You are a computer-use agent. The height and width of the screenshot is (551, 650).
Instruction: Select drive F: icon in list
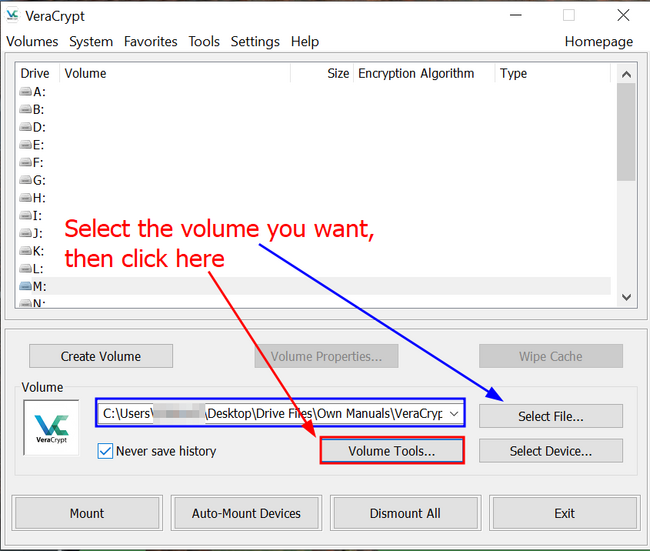pos(26,163)
